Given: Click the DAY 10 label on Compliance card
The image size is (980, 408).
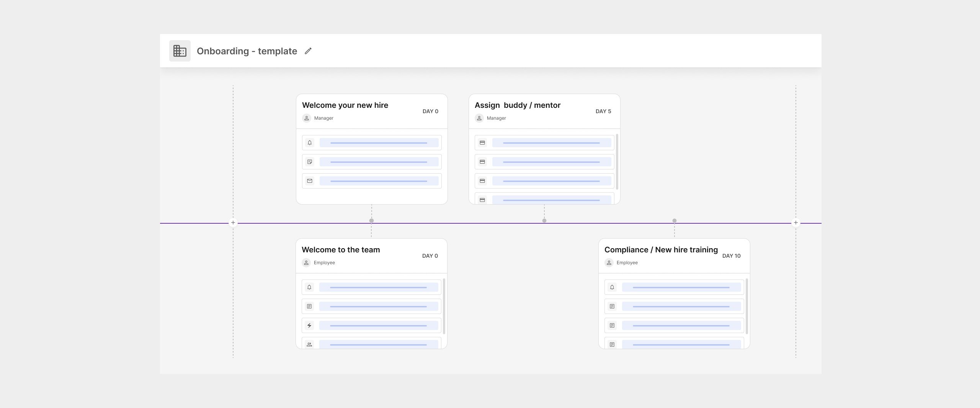Looking at the screenshot, I should [x=731, y=256].
